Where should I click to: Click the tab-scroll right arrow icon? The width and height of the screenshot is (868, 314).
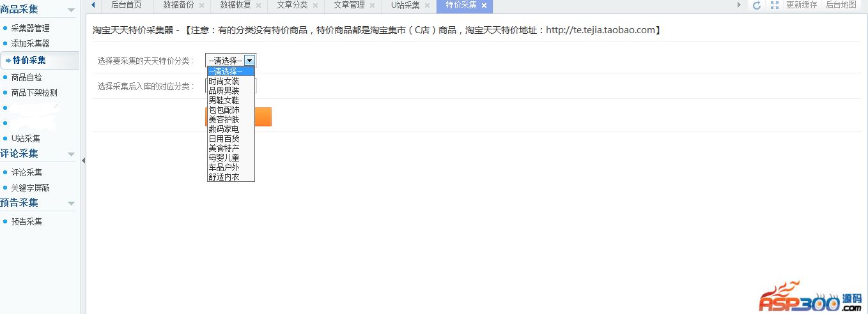(x=740, y=5)
